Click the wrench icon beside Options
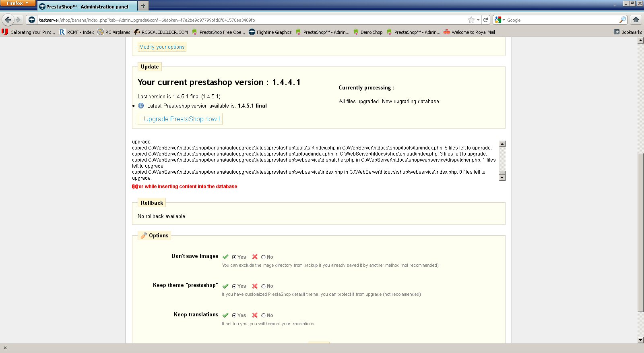The height and width of the screenshot is (353, 644). (x=144, y=235)
